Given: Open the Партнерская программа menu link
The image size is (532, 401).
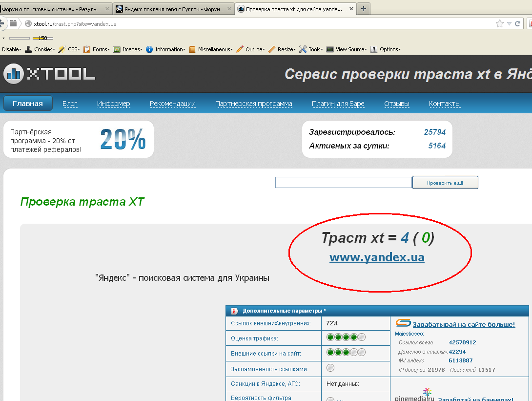Looking at the screenshot, I should tap(254, 104).
